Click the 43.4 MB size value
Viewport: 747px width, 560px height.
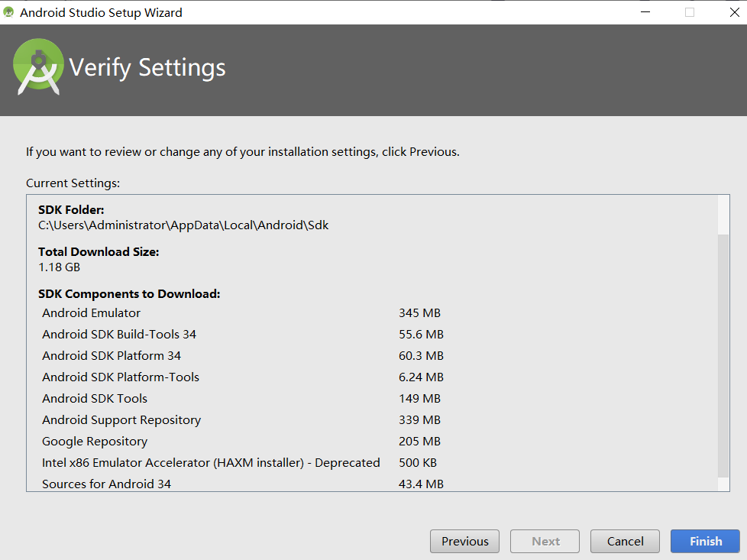tap(421, 484)
